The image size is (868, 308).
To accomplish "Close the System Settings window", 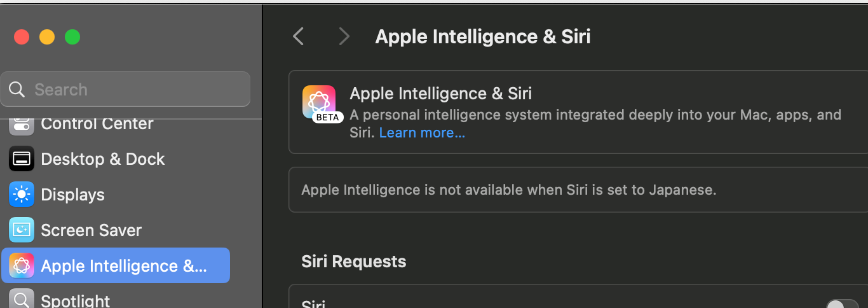I will pos(22,37).
